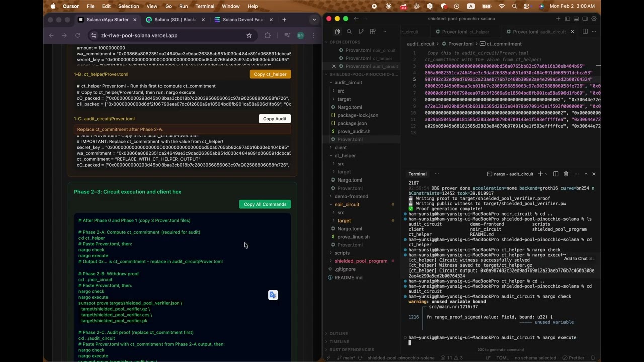Close the Prover.toml audit_circuit tab

[572, 32]
